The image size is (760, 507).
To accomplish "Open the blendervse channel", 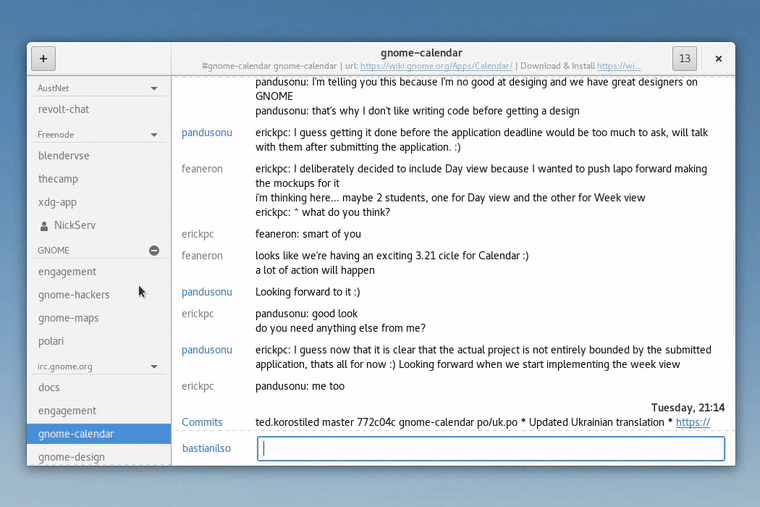I will pyautogui.click(x=99, y=156).
